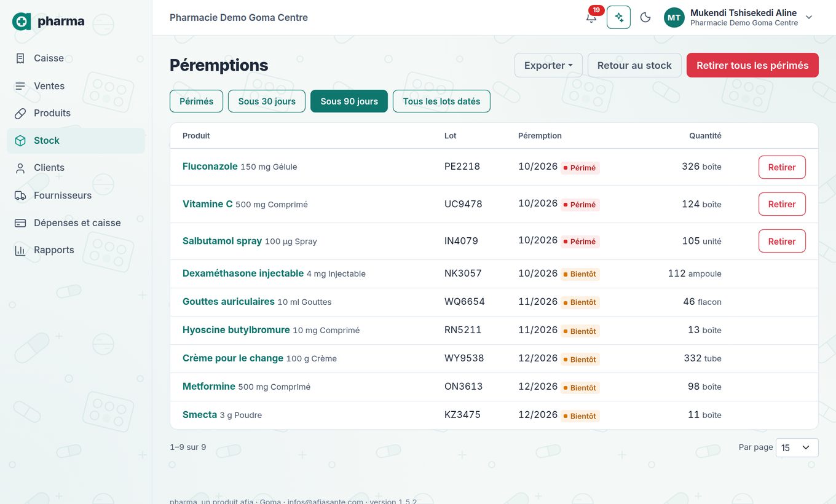Click the Stock box icon

20,141
